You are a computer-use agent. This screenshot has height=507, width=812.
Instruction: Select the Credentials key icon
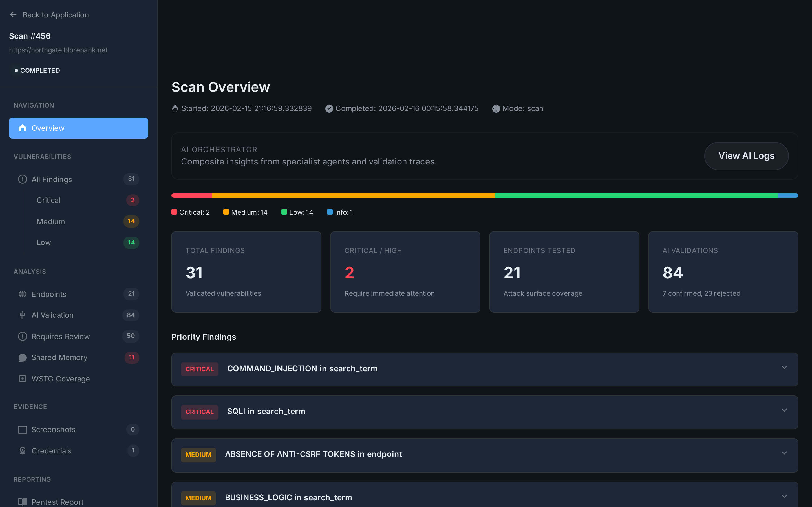(22, 451)
